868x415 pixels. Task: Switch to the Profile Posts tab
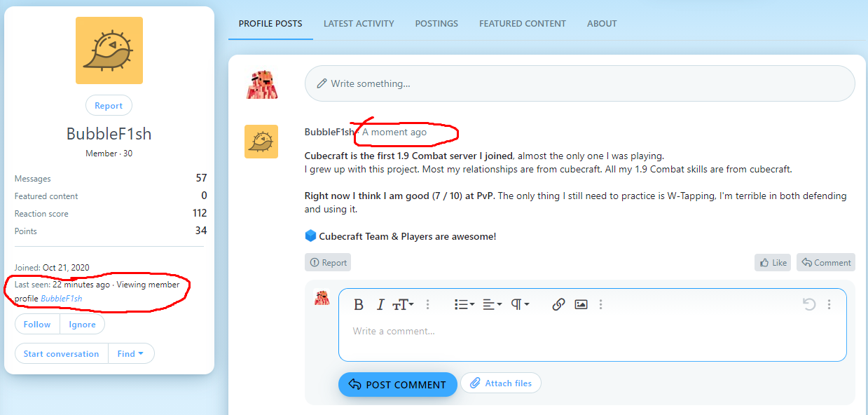[x=270, y=23]
